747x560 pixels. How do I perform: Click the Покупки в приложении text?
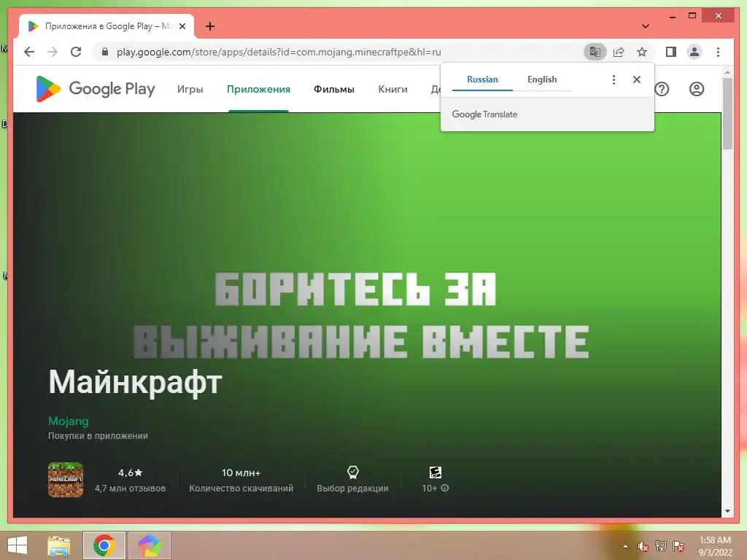[x=98, y=436]
